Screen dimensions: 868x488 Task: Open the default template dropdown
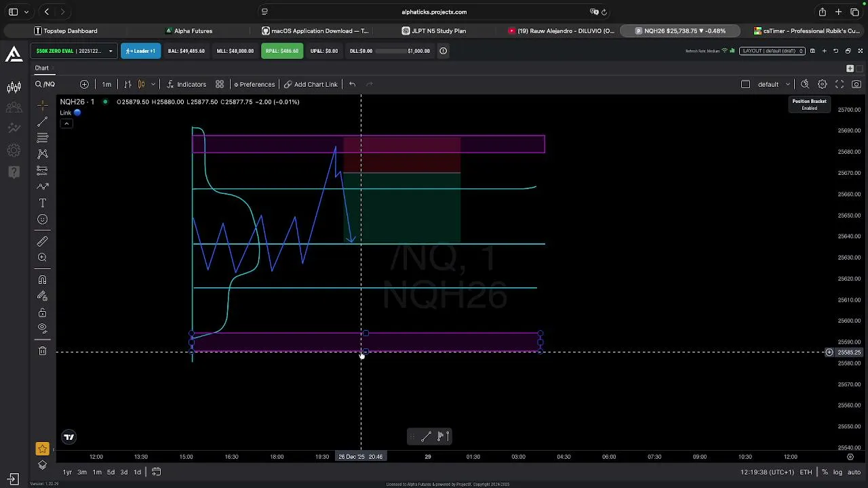(774, 84)
